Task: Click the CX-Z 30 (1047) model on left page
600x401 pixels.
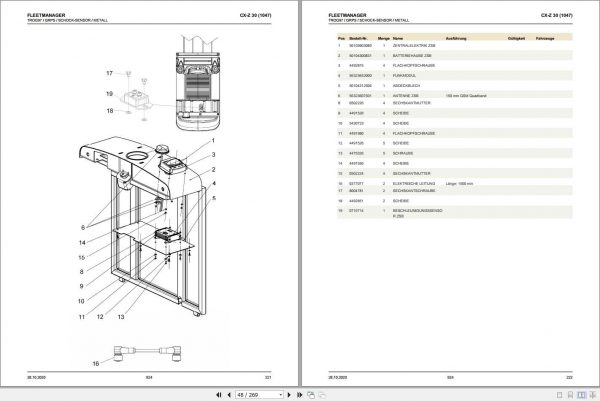Action: [255, 15]
